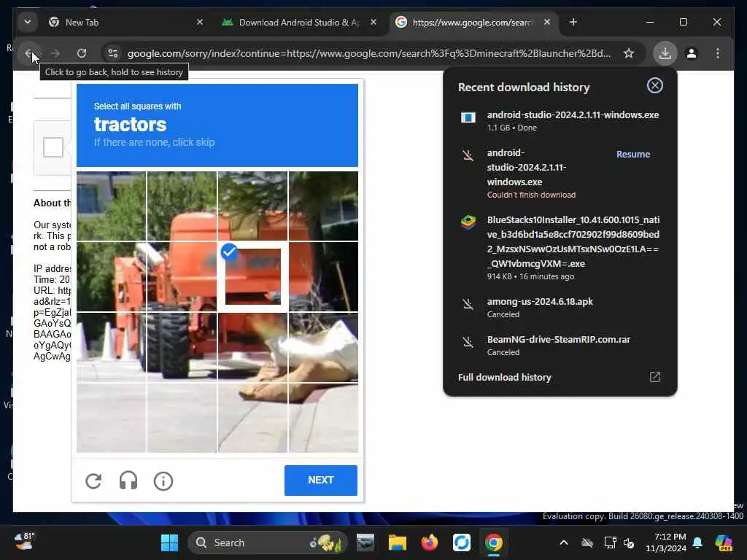The width and height of the screenshot is (747, 560).
Task: Close the Download Android Studio tab
Action: (x=373, y=22)
